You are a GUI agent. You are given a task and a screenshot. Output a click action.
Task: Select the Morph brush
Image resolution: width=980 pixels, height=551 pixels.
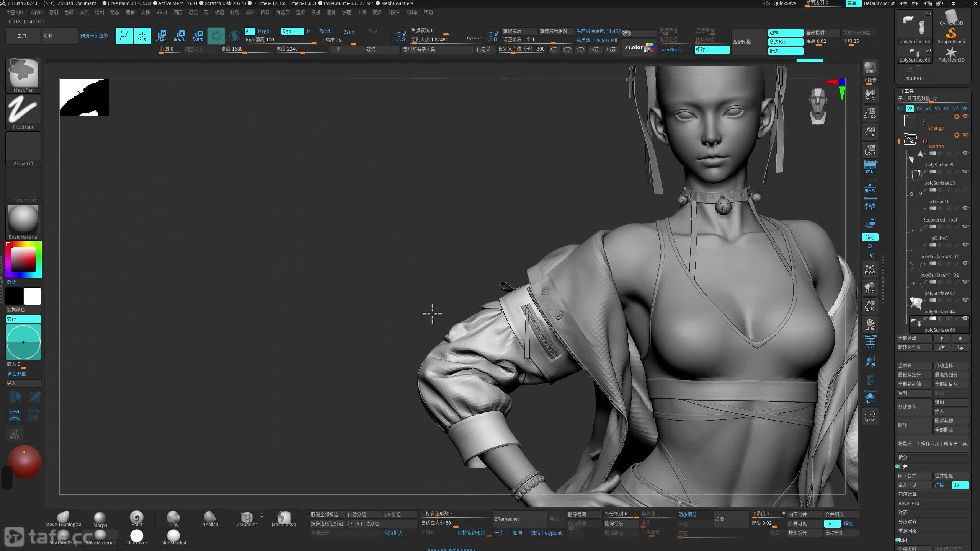coord(100,519)
